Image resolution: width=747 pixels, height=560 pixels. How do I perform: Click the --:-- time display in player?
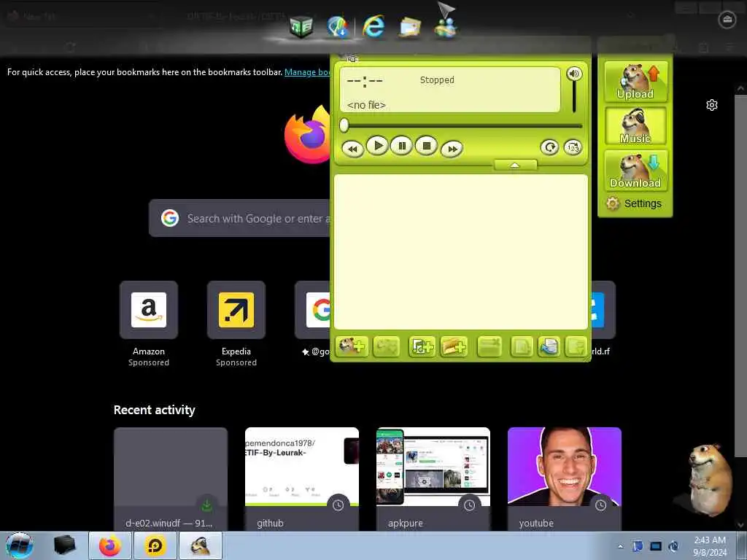[365, 81]
